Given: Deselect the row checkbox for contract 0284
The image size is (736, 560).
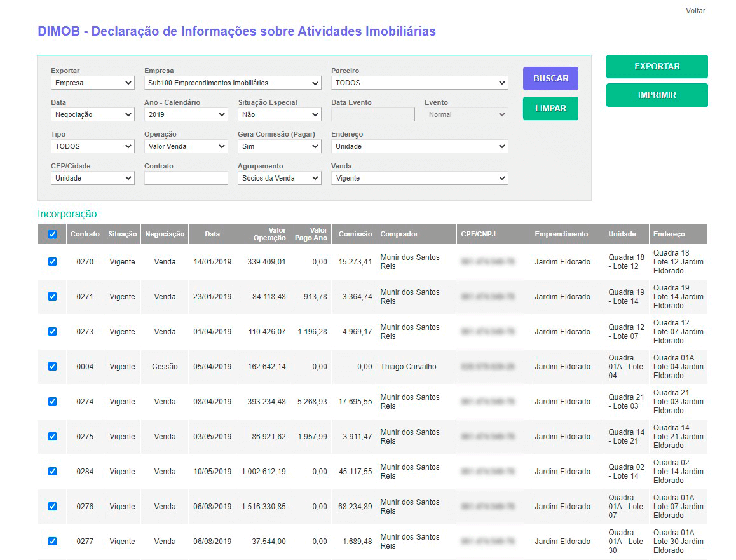Looking at the screenshot, I should click(x=52, y=471).
